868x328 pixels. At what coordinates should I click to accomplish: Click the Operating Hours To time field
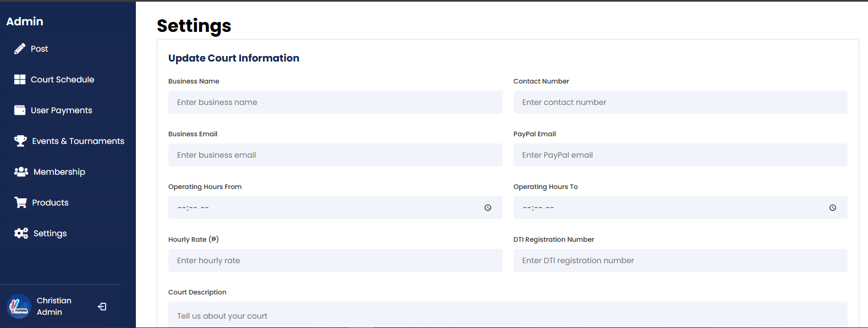pyautogui.click(x=680, y=208)
